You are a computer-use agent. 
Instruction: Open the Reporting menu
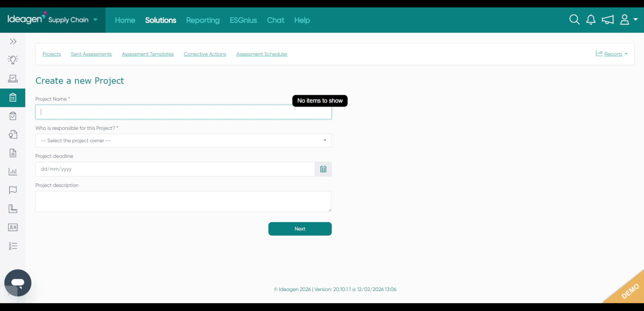point(203,20)
